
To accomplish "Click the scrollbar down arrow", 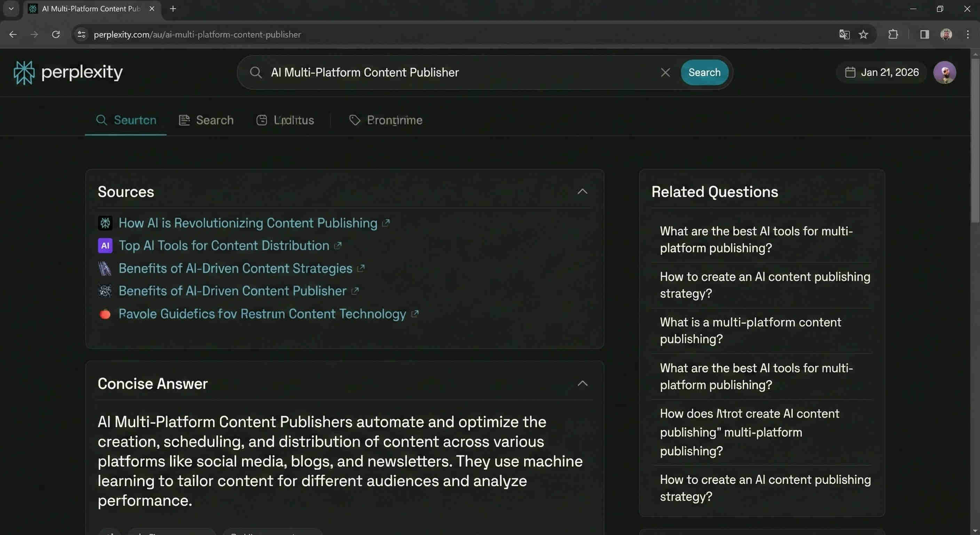I will 975,530.
